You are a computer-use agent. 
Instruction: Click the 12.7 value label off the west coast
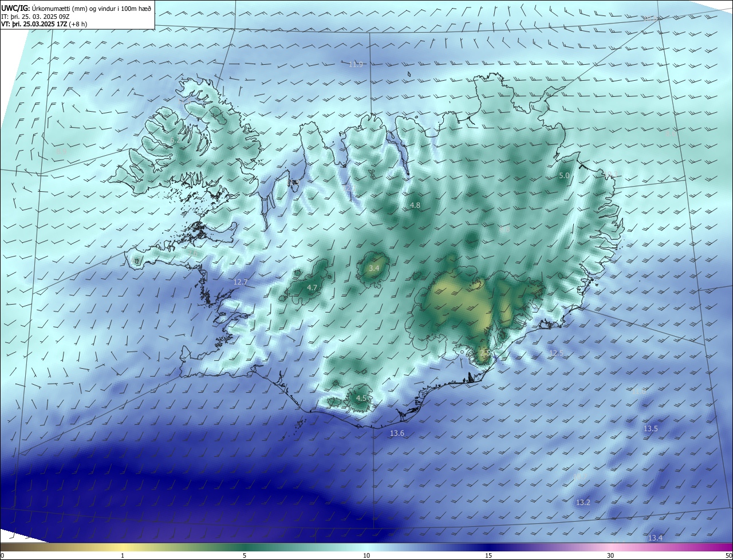pyautogui.click(x=241, y=282)
